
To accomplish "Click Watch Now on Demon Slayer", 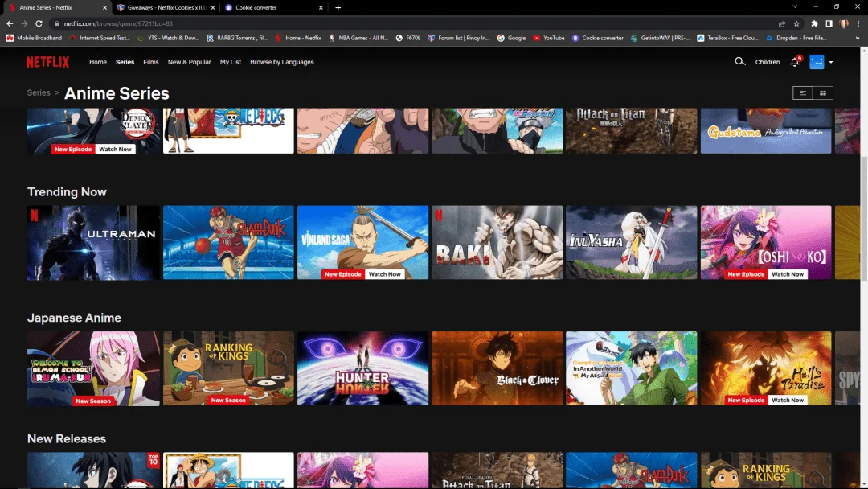I will coord(115,149).
